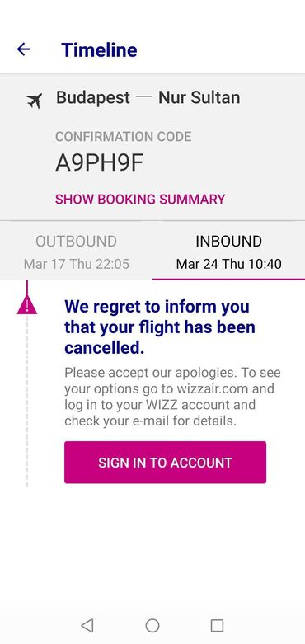Click the airplane icon next to Budapest
Image resolution: width=305 pixels, height=644 pixels.
click(x=35, y=101)
